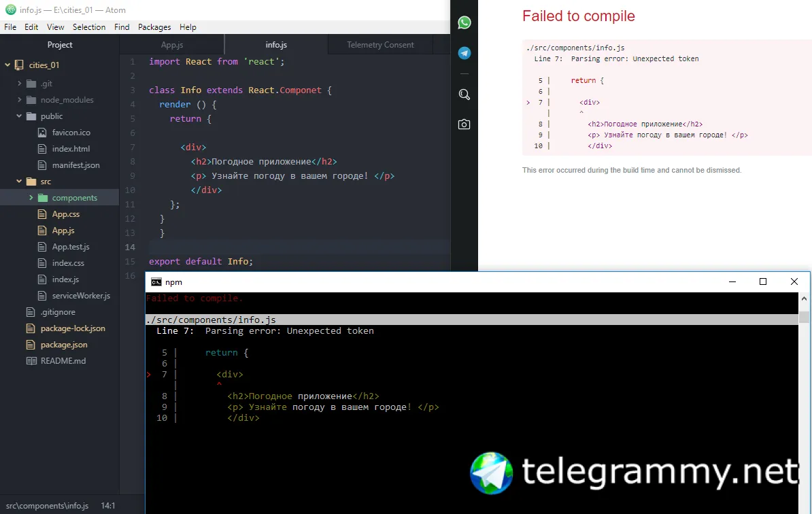Select highlighted ./src/components/info.js line in npm
Screen dimensions: 812x514
pyautogui.click(x=472, y=320)
